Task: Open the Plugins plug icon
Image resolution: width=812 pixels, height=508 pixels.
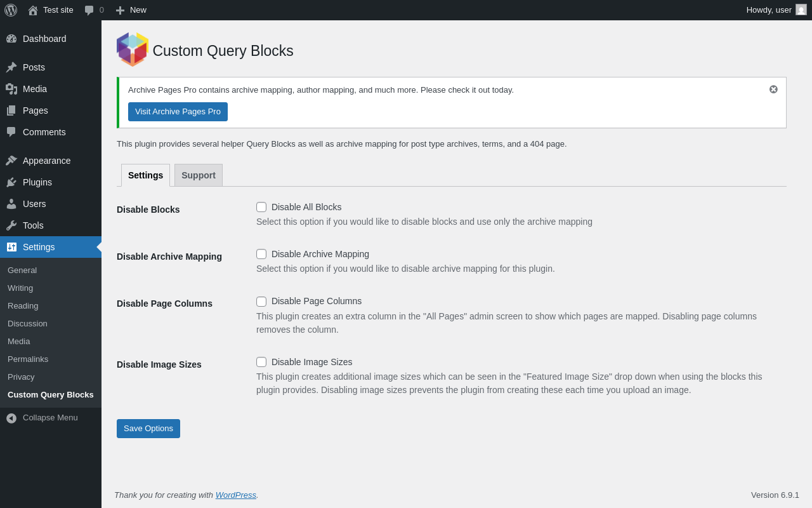Action: point(11,182)
